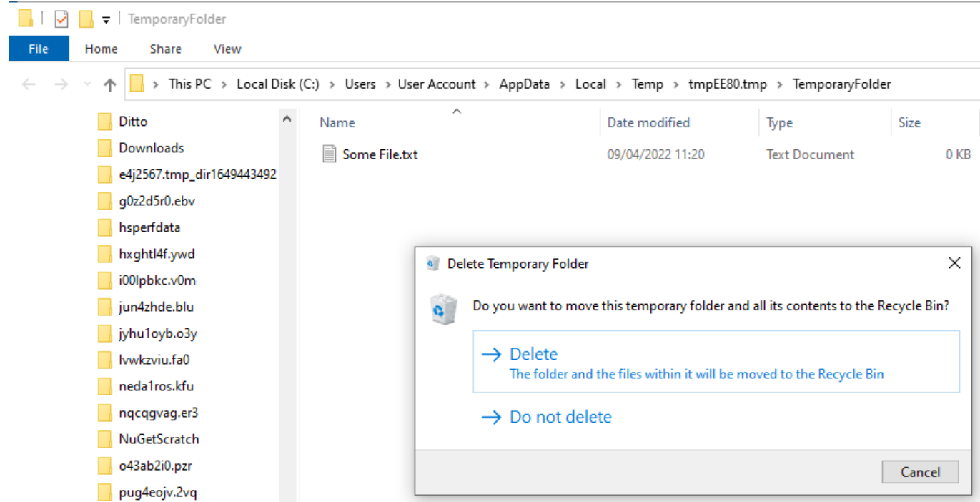Viewport: 980px width, 502px height.
Task: Select the Do not delete option
Action: tap(560, 416)
